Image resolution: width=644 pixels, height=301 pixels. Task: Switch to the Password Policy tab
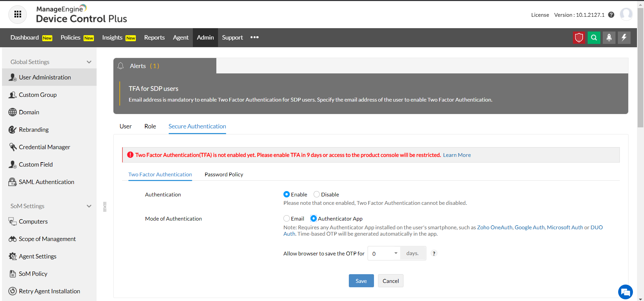pos(224,175)
